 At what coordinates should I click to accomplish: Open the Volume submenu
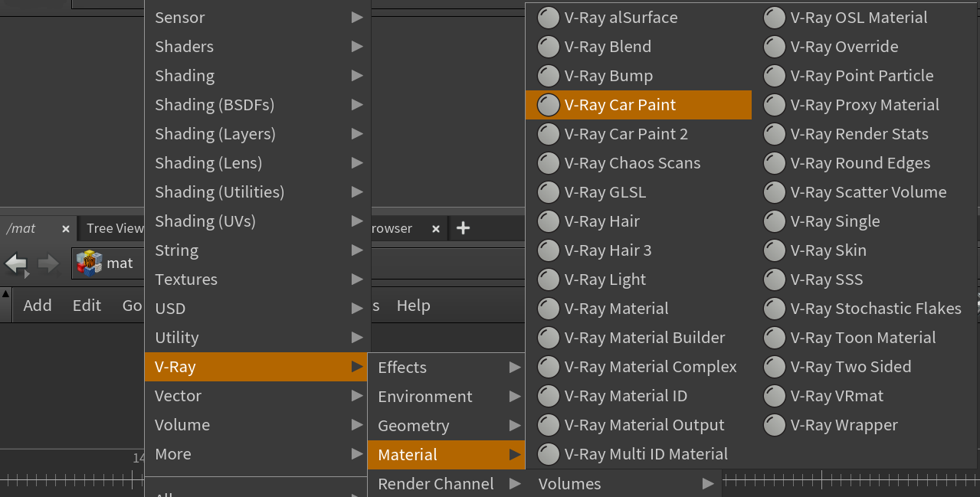click(257, 425)
